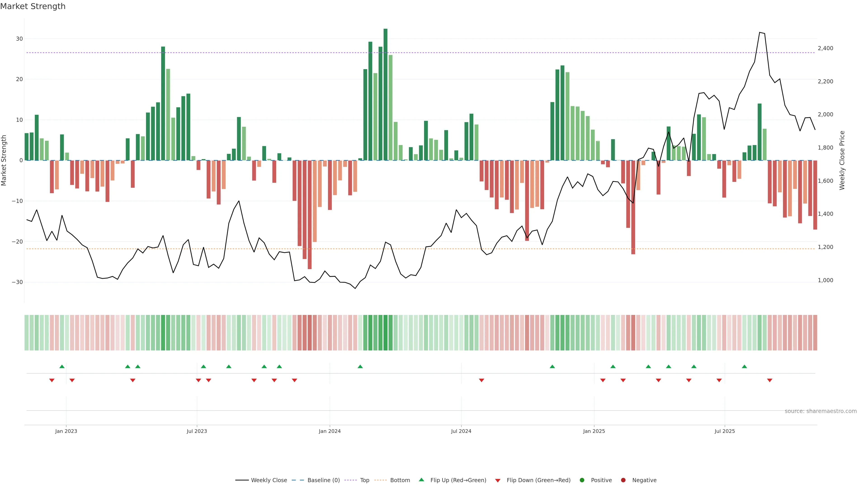Click the Jan 2024 x-axis label

(330, 431)
